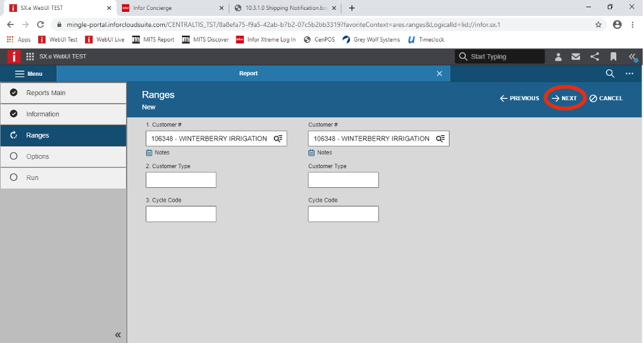Expand the context panel double-chevron icon
Screen dimensions: 644x343
point(632,57)
